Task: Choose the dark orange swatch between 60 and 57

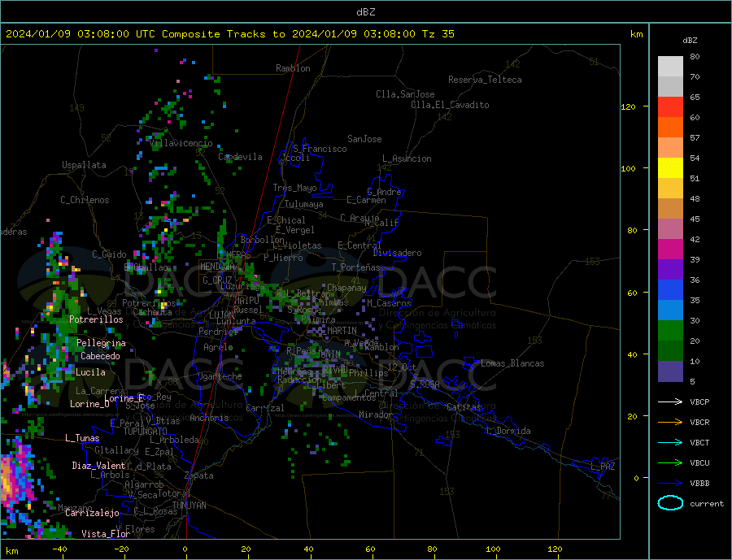Action: click(x=670, y=128)
